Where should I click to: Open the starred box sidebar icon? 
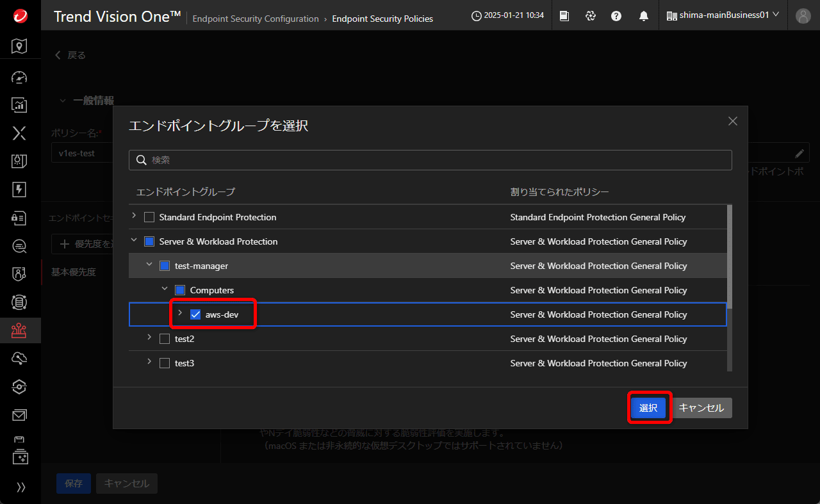point(20,458)
